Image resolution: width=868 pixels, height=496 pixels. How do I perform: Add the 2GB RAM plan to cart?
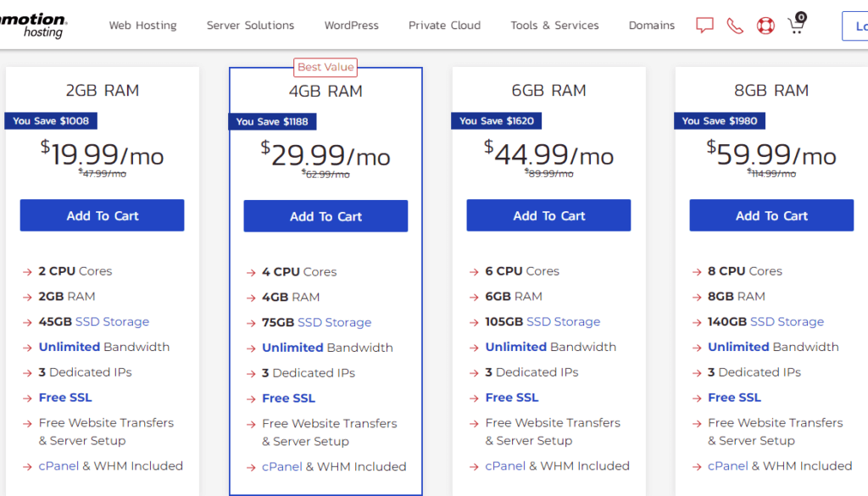(x=102, y=215)
